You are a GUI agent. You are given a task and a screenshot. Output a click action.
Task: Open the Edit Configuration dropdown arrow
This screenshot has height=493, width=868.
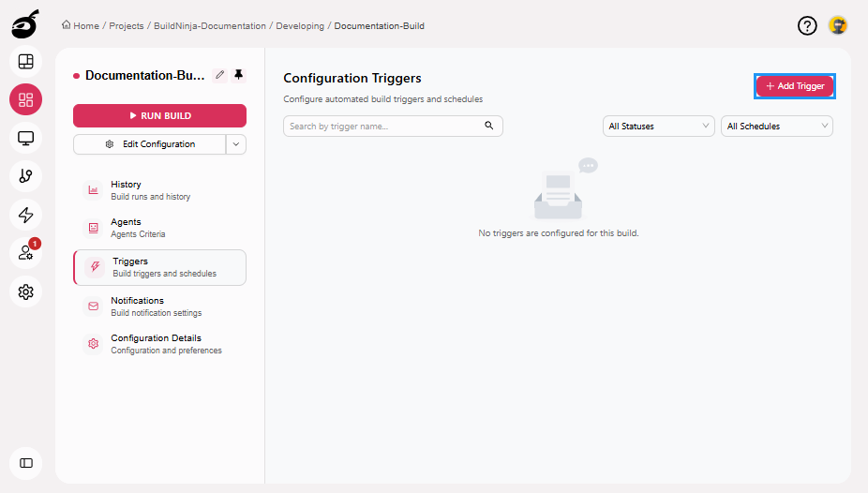pos(236,144)
